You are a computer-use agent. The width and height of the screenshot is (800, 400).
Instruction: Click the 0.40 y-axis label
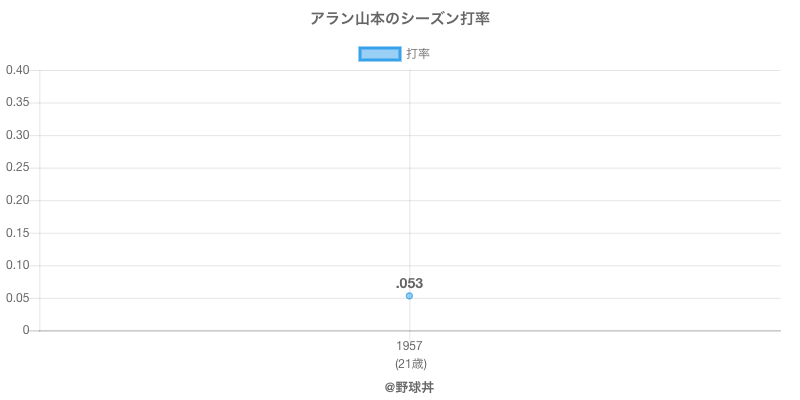(18, 70)
